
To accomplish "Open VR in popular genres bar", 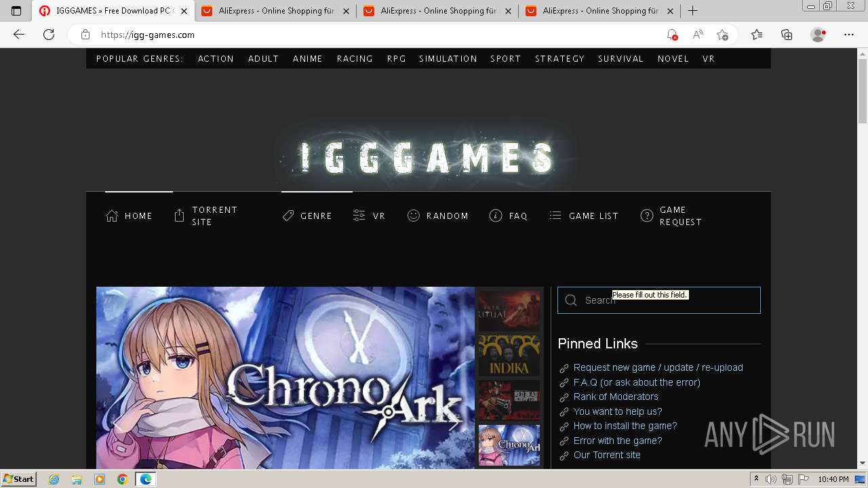I will (709, 59).
